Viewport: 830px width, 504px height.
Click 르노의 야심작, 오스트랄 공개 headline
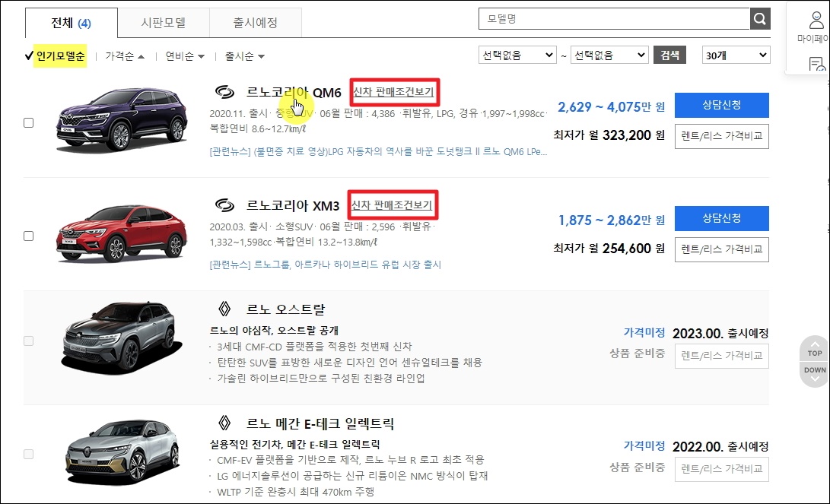274,331
